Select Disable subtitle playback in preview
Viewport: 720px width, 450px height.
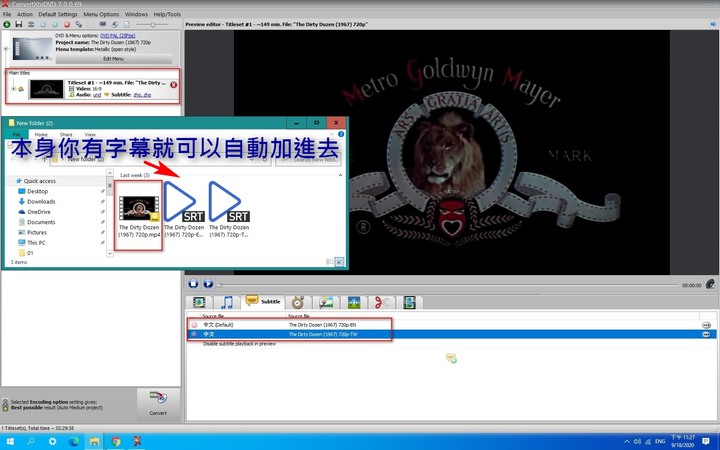[x=239, y=343]
